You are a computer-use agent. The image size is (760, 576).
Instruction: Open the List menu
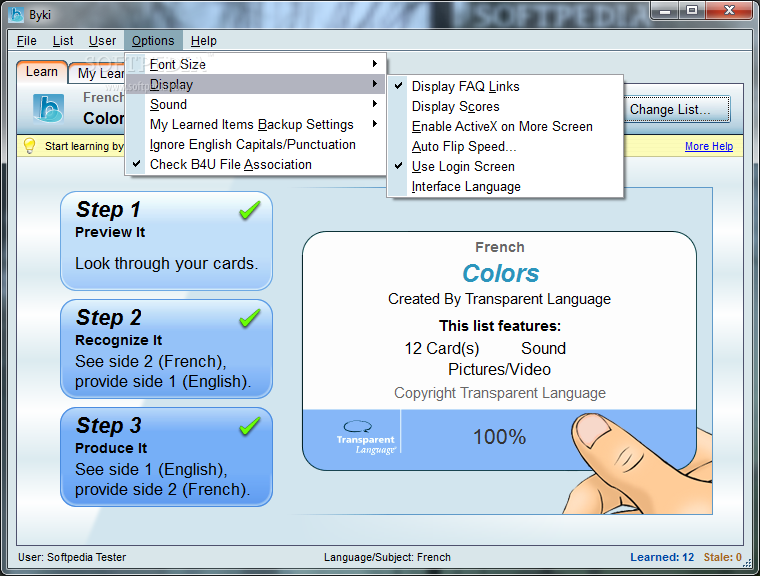tap(63, 41)
